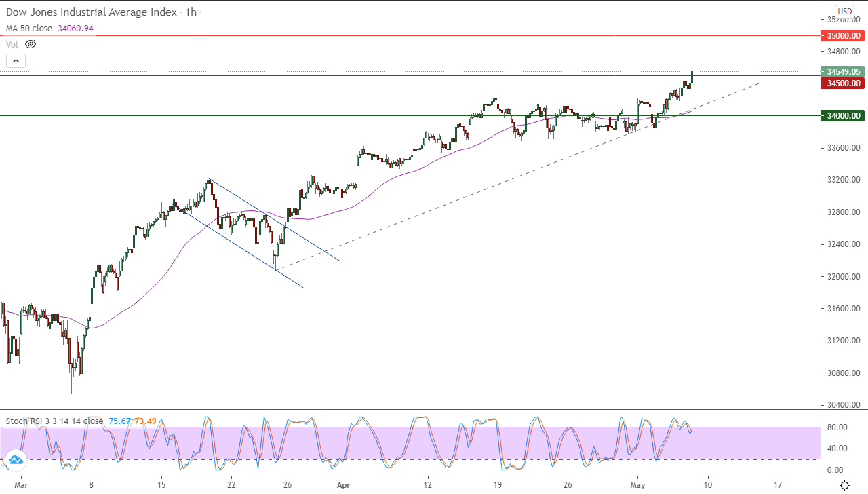Click the MA value 34060.94
Viewport: 868px width, 494px height.
[x=75, y=28]
